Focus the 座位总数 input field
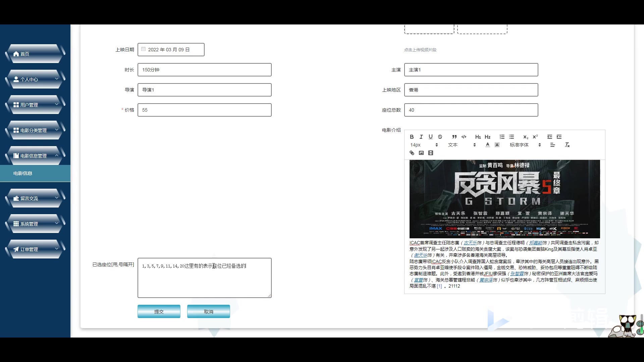 [471, 110]
